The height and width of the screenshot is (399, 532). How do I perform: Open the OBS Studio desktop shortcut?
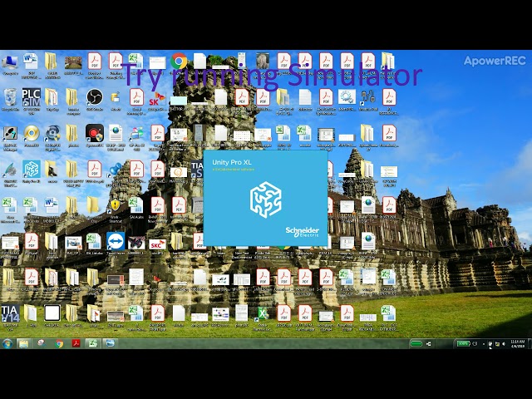click(94, 97)
